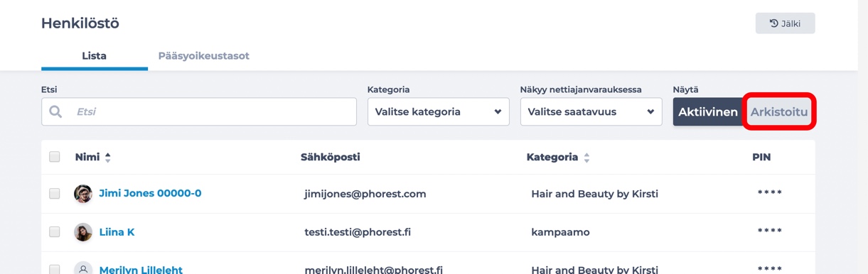The width and height of the screenshot is (868, 274).
Task: Click email jimijones@phorest.com
Action: tap(365, 194)
